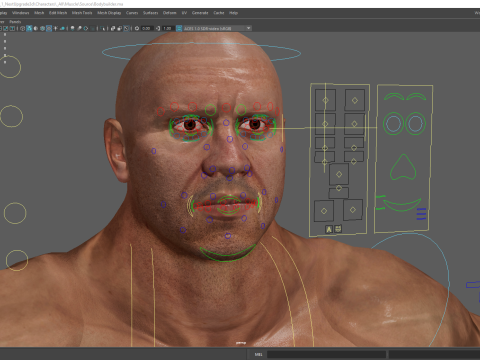This screenshot has height=360, width=480.
Task: Click the exposure reset icon
Action: click(x=137, y=28)
